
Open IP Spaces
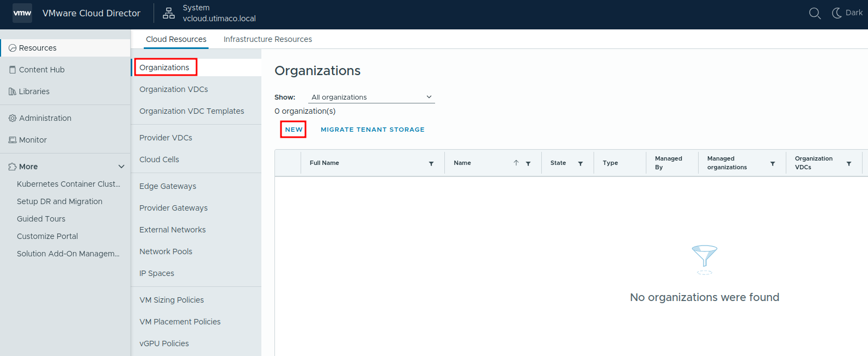pos(157,273)
